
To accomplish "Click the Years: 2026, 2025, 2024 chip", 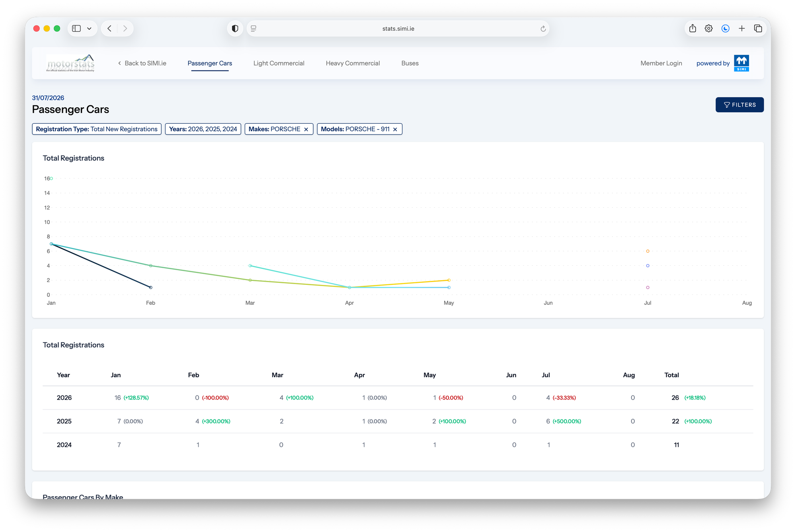I will click(203, 129).
